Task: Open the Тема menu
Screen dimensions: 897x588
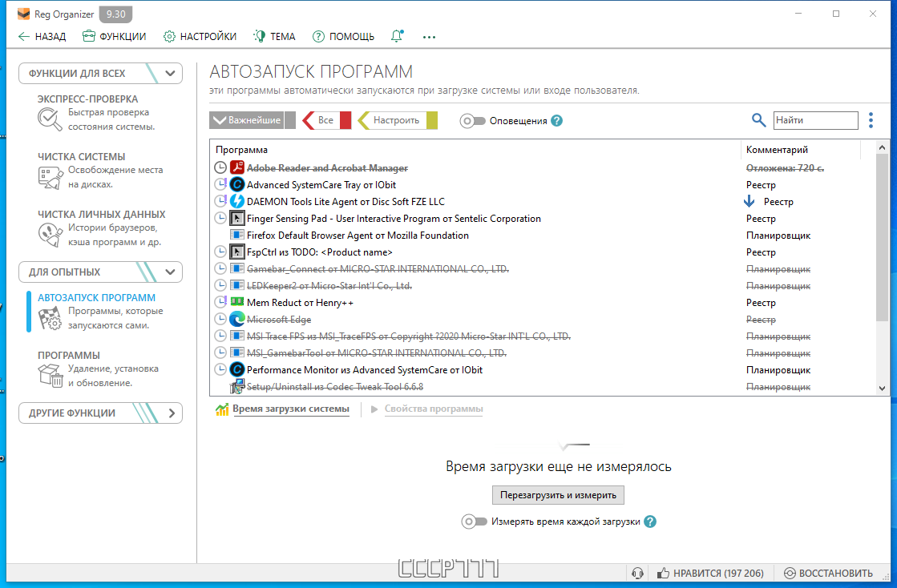Action: click(x=274, y=37)
